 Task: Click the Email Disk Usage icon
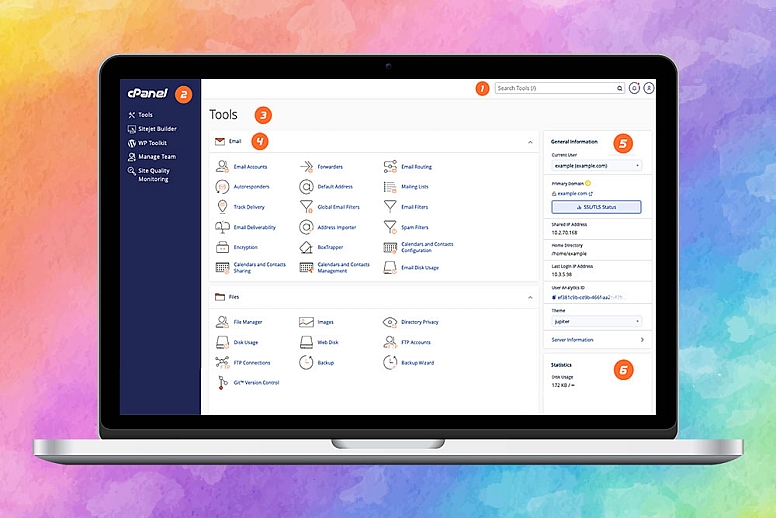pyautogui.click(x=390, y=268)
